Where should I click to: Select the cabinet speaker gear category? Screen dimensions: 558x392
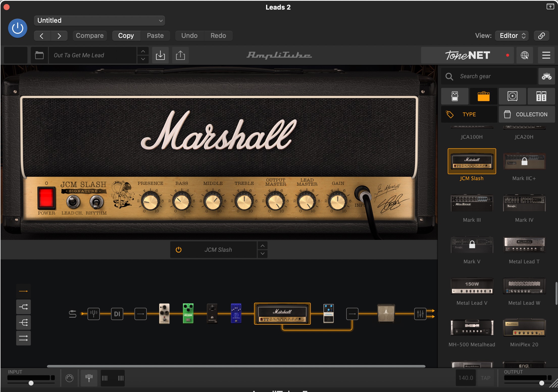point(512,96)
